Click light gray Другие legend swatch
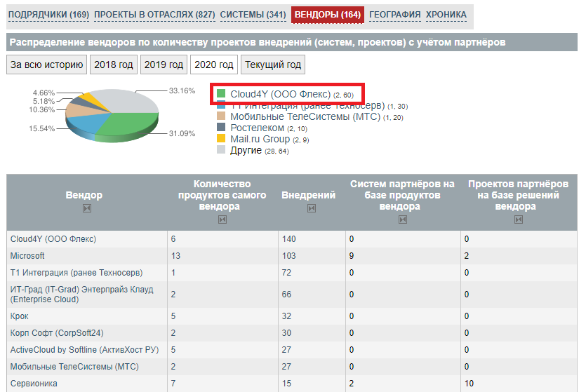The width and height of the screenshot is (586, 392). pos(221,149)
